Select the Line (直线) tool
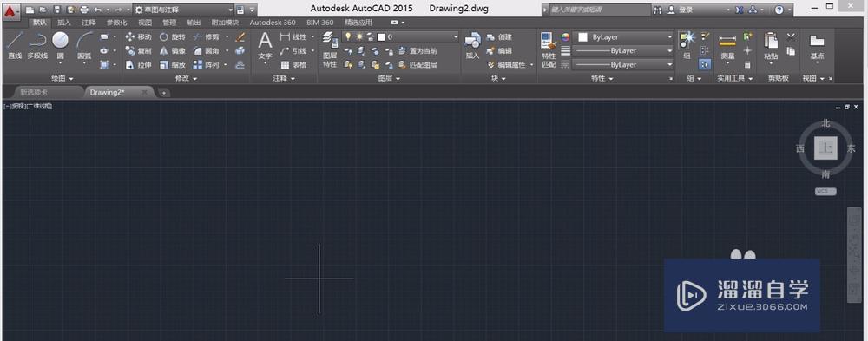 15,45
